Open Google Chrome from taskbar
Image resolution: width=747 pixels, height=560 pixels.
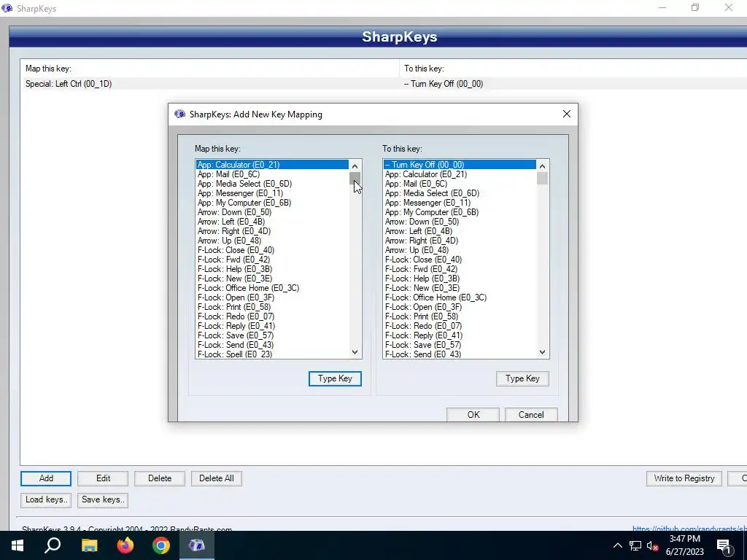[x=161, y=545]
